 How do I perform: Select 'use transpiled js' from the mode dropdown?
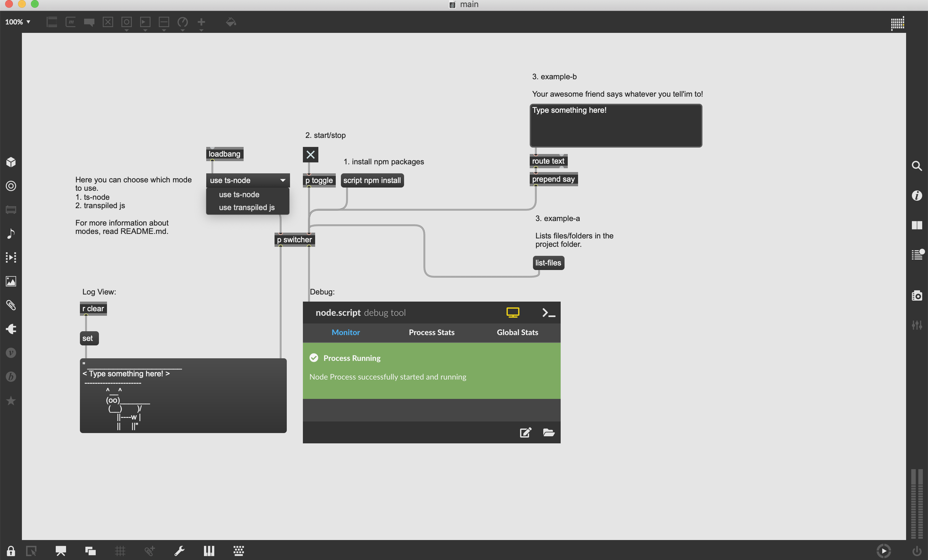pos(247,207)
